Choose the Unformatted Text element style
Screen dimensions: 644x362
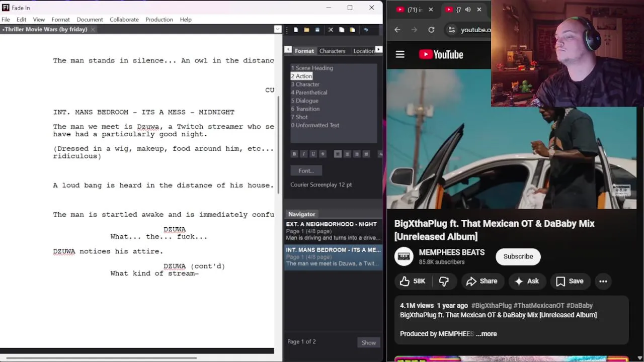click(x=315, y=125)
